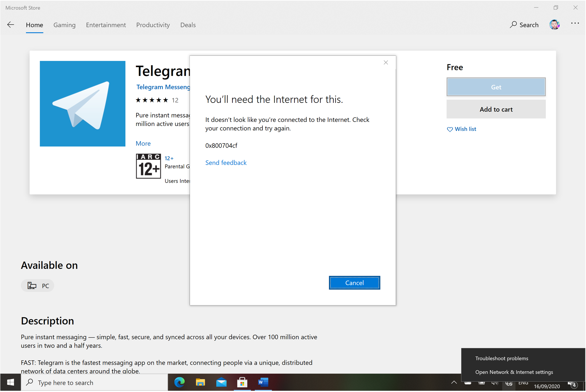Viewport: 586px width, 392px height.
Task: Switch to the Gaming tab
Action: coord(64,25)
